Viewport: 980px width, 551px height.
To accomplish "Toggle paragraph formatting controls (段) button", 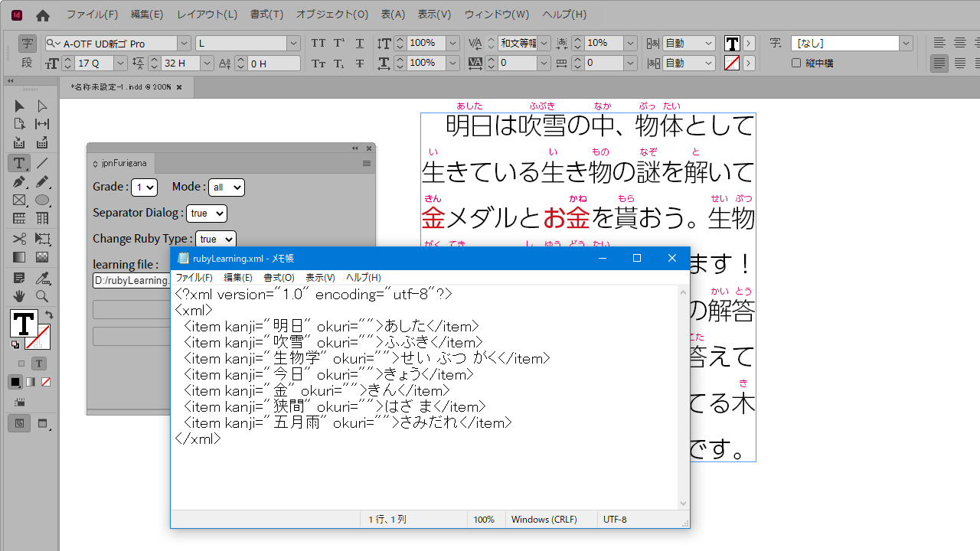I will pyautogui.click(x=27, y=63).
